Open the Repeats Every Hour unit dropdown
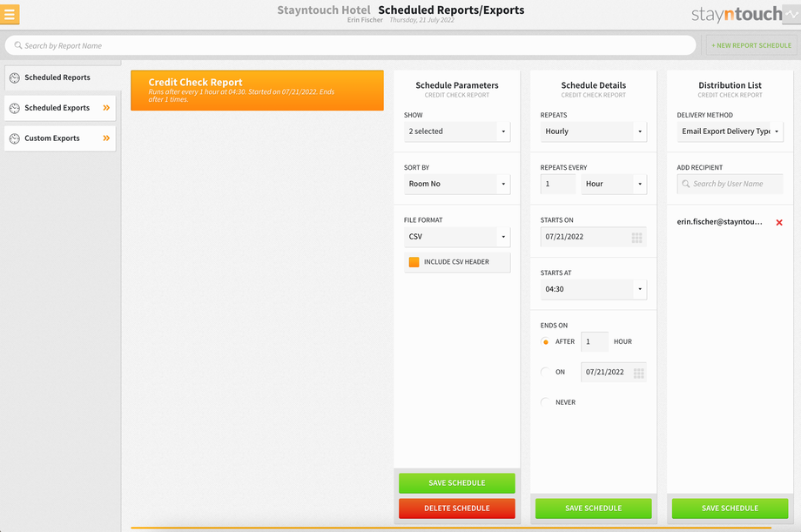Viewport: 801px width, 532px height. [614, 184]
